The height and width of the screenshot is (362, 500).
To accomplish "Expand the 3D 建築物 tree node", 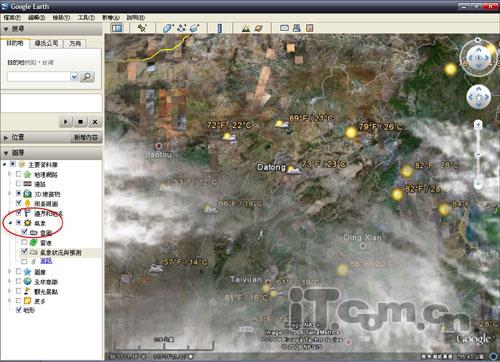I will click(x=10, y=193).
